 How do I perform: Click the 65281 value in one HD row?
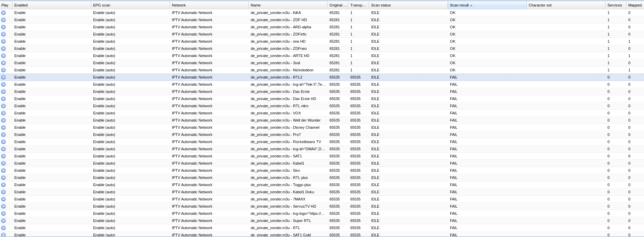(x=335, y=41)
